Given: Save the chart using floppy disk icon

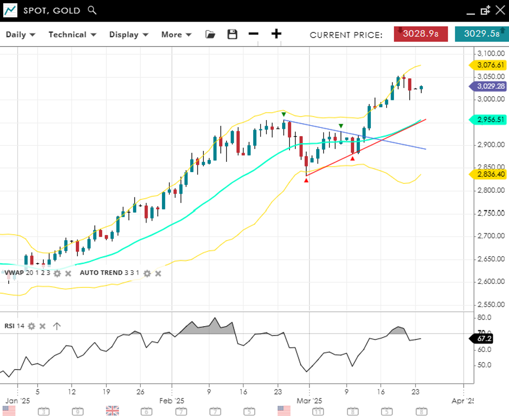Looking at the screenshot, I should [x=233, y=35].
